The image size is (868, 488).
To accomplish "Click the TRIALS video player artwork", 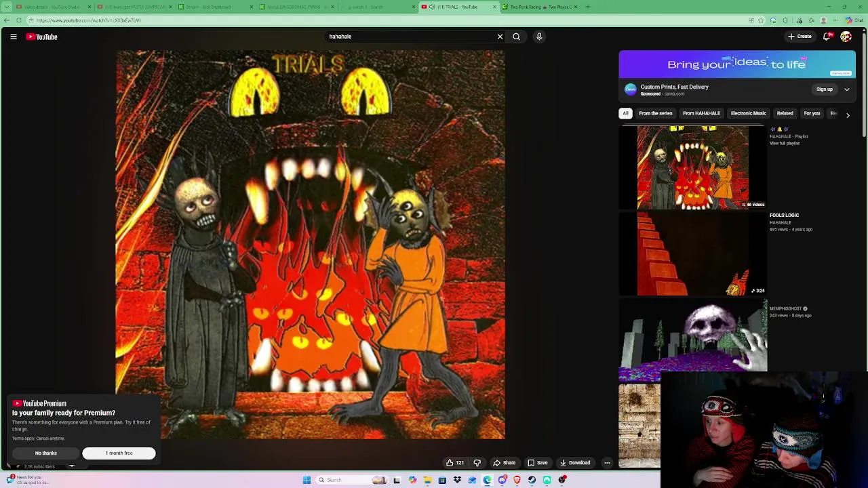I will click(x=311, y=245).
